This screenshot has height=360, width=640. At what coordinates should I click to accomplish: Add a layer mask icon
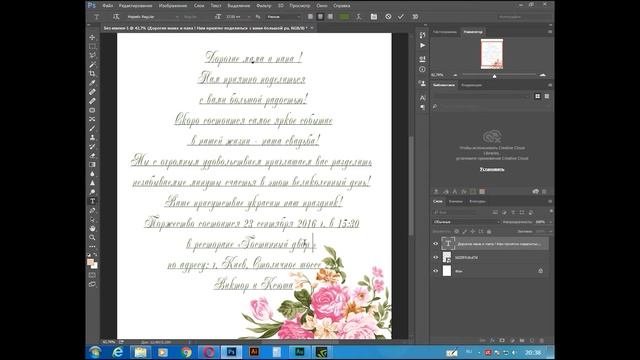click(502, 340)
